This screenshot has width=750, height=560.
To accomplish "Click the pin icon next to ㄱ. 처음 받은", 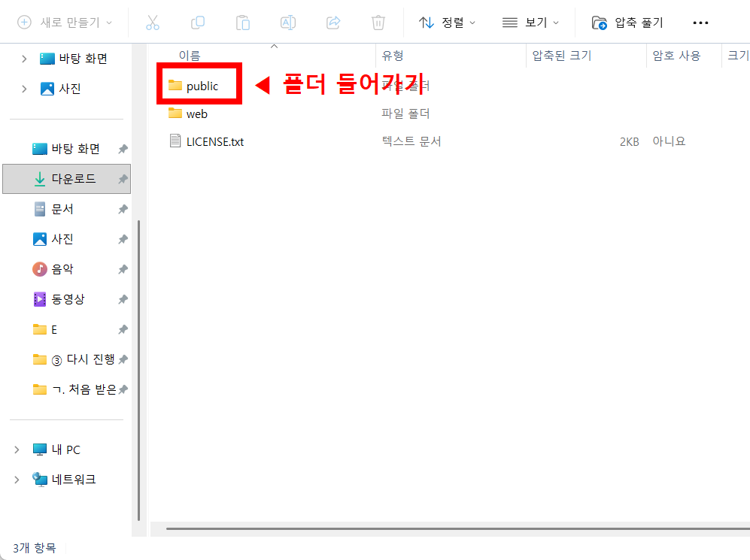I will point(123,389).
